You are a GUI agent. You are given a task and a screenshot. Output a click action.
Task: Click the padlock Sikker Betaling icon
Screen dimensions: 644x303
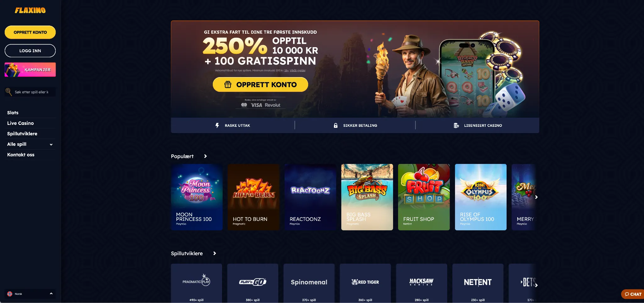click(x=336, y=125)
